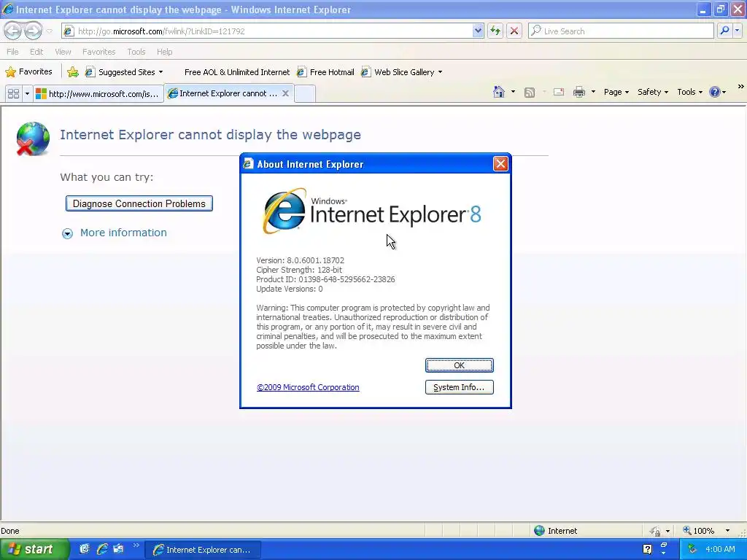Screen dimensions: 747x560
Task: Launch Internet Explorer from quick launch
Action: tap(102, 549)
